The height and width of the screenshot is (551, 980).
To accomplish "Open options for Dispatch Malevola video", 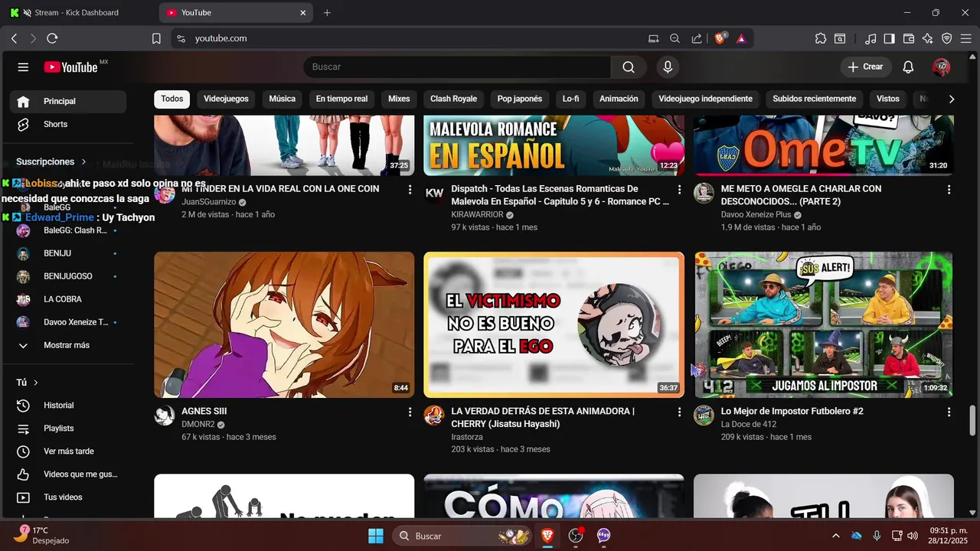I will pyautogui.click(x=679, y=189).
